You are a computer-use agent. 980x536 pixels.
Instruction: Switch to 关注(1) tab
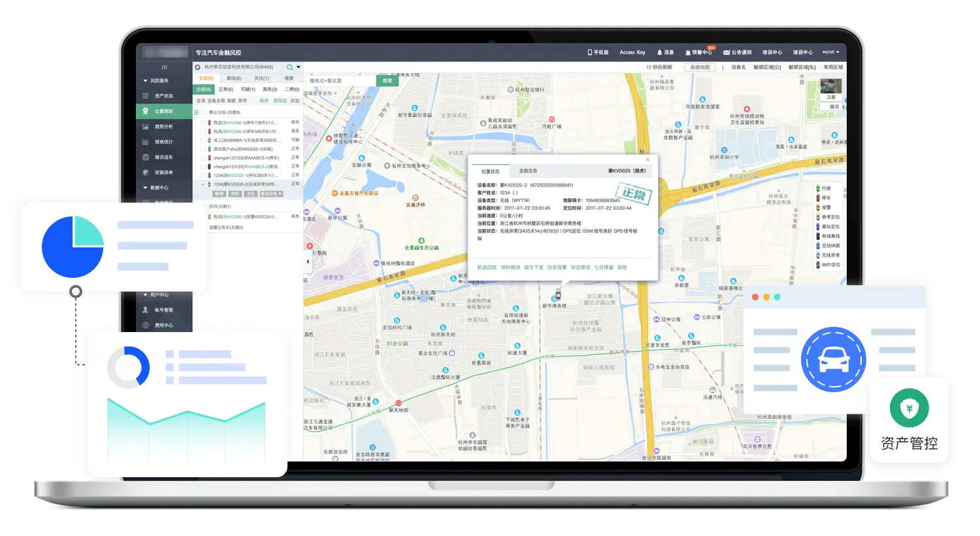(261, 78)
